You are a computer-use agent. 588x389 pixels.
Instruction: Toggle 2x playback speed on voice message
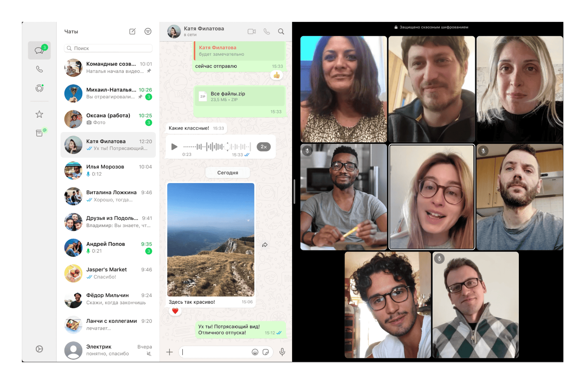264,147
